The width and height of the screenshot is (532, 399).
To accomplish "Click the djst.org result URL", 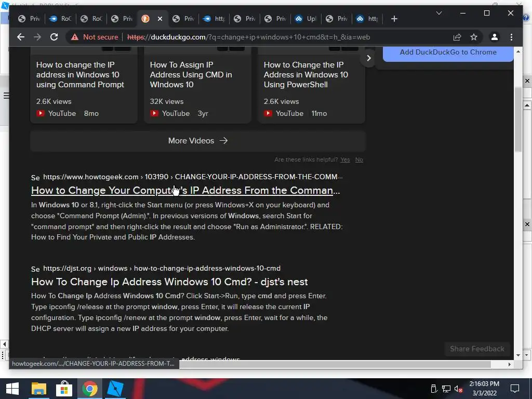I will point(162,269).
